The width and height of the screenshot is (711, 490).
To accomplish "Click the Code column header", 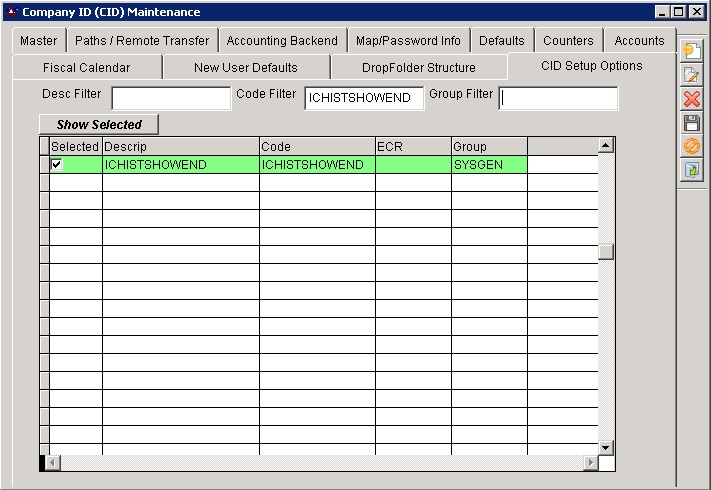I will coord(317,147).
